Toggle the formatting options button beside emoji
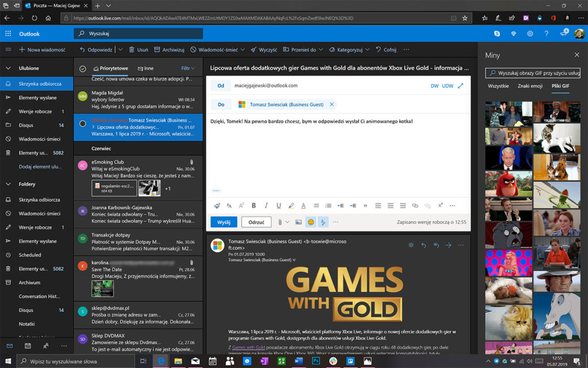The image size is (588, 368). coord(323,223)
